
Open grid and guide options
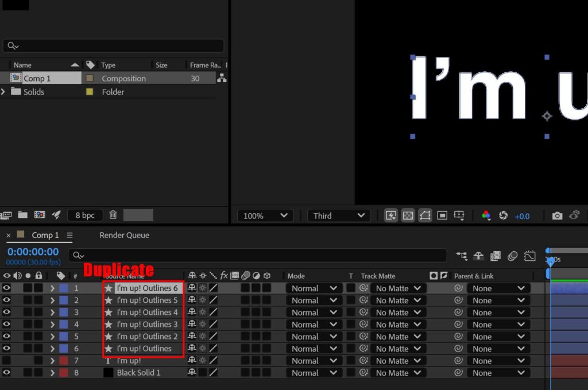coord(459,216)
